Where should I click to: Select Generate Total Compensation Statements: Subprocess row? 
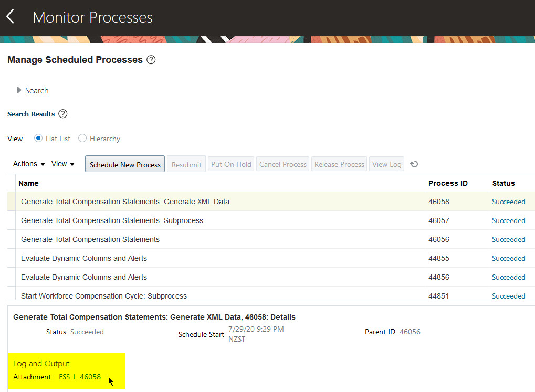pyautogui.click(x=112, y=220)
